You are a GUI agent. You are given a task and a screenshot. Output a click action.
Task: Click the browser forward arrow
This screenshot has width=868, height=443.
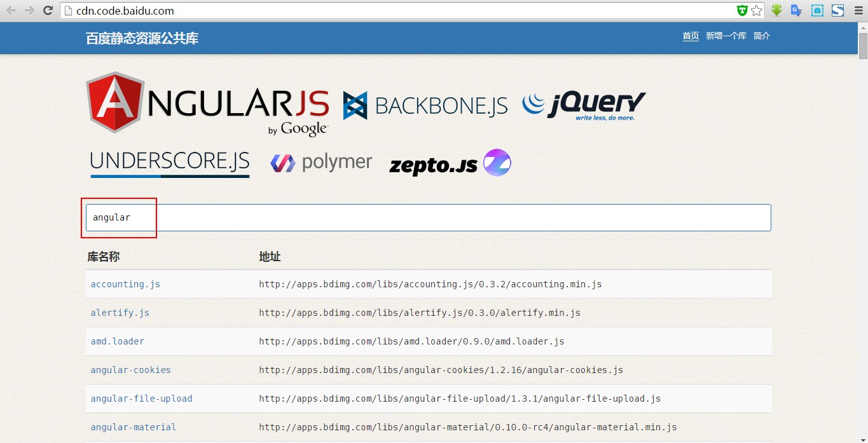point(29,10)
